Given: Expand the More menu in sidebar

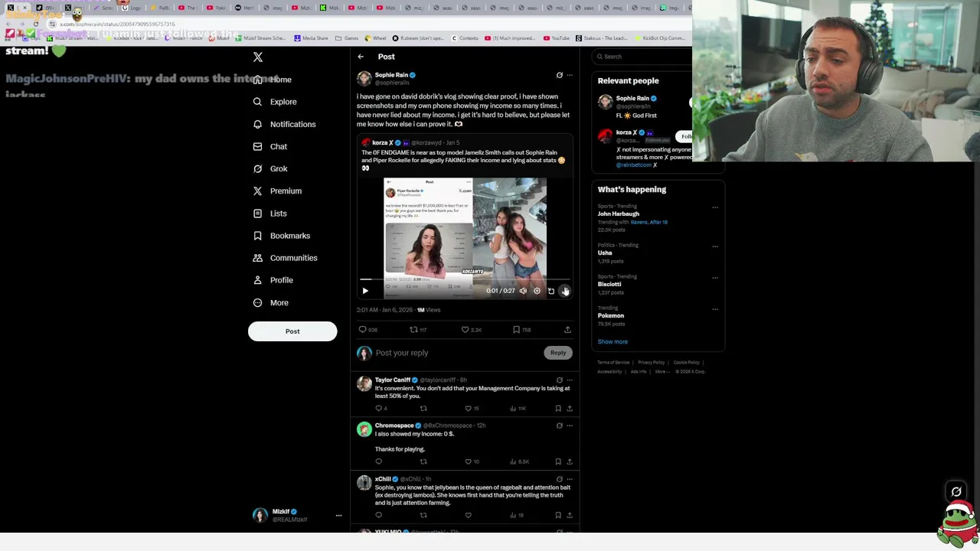Looking at the screenshot, I should 270,303.
